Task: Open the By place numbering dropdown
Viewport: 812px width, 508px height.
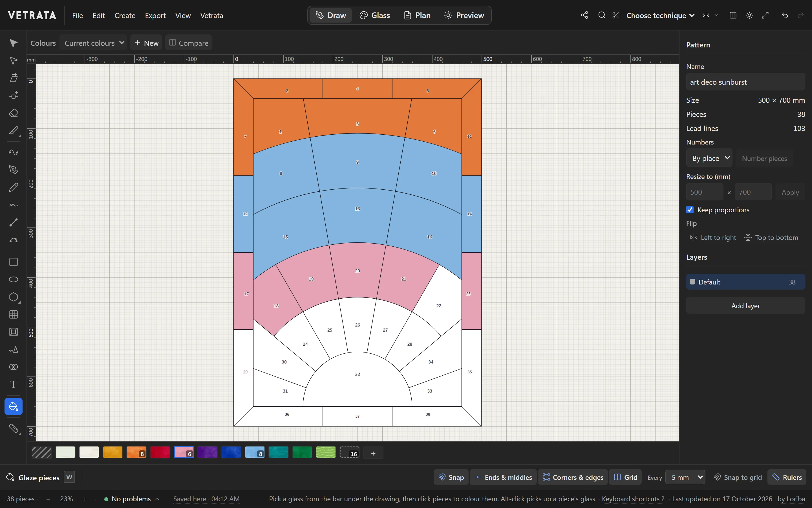Action: click(x=709, y=158)
